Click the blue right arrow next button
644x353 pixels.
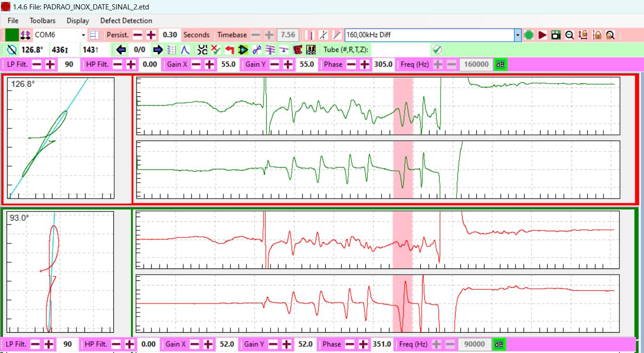tap(158, 50)
